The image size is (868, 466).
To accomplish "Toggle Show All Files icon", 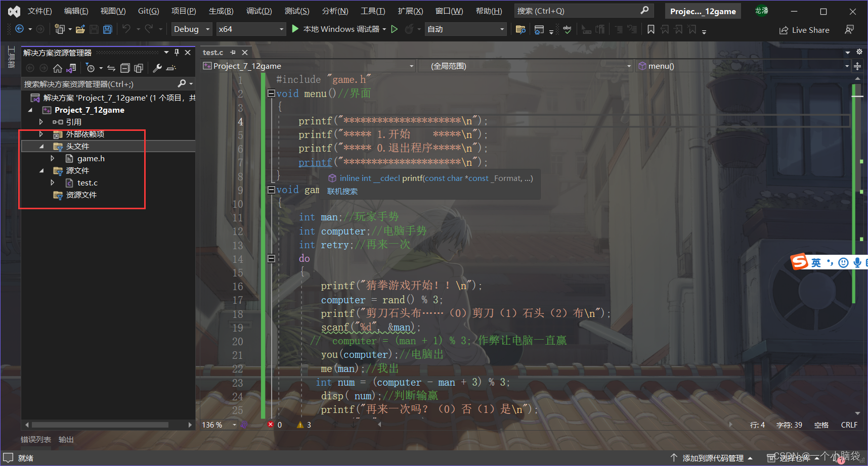I will click(139, 68).
